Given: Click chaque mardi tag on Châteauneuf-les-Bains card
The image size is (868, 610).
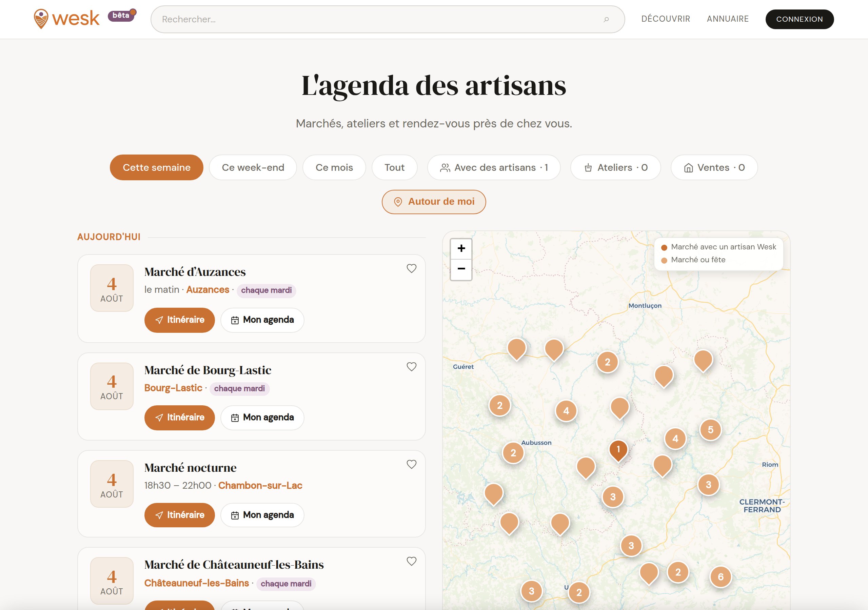Looking at the screenshot, I should pyautogui.click(x=286, y=584).
